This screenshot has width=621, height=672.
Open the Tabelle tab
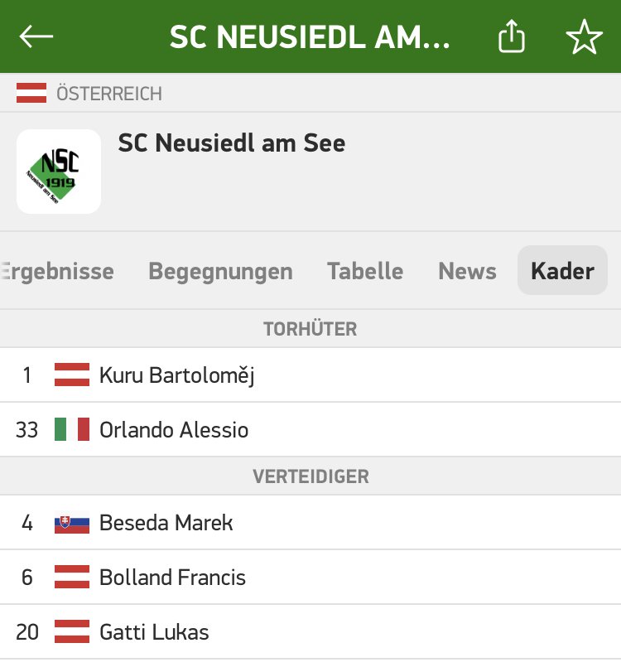tap(365, 271)
